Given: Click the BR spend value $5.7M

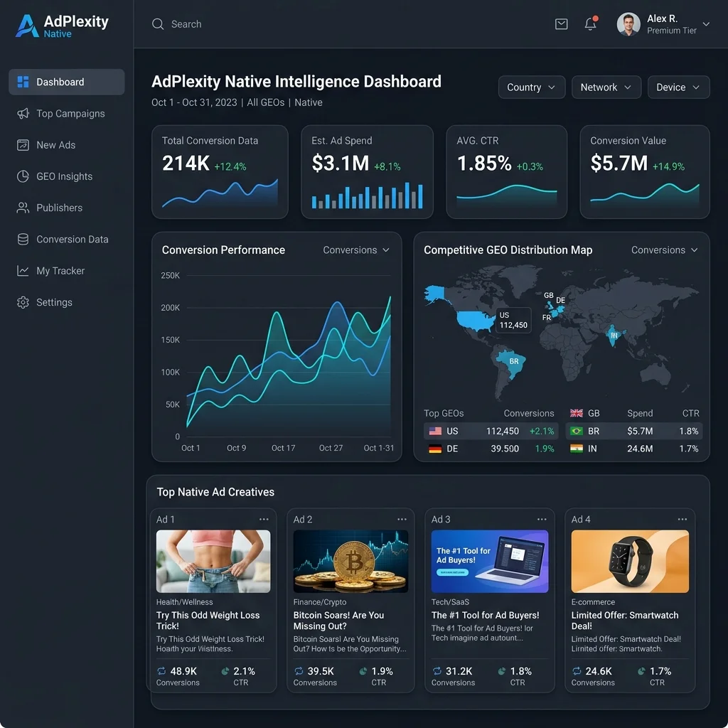Looking at the screenshot, I should [640, 431].
